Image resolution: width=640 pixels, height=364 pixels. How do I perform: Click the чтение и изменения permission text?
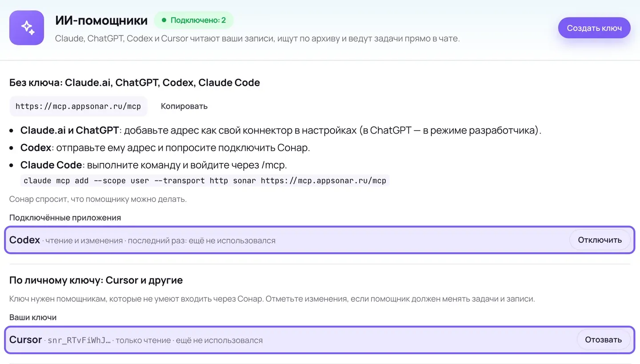coord(84,241)
